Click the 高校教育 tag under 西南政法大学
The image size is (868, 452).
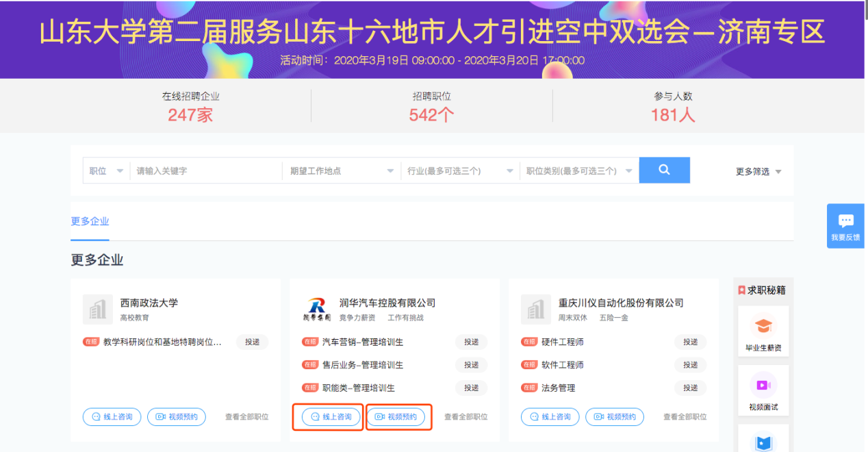pos(135,318)
